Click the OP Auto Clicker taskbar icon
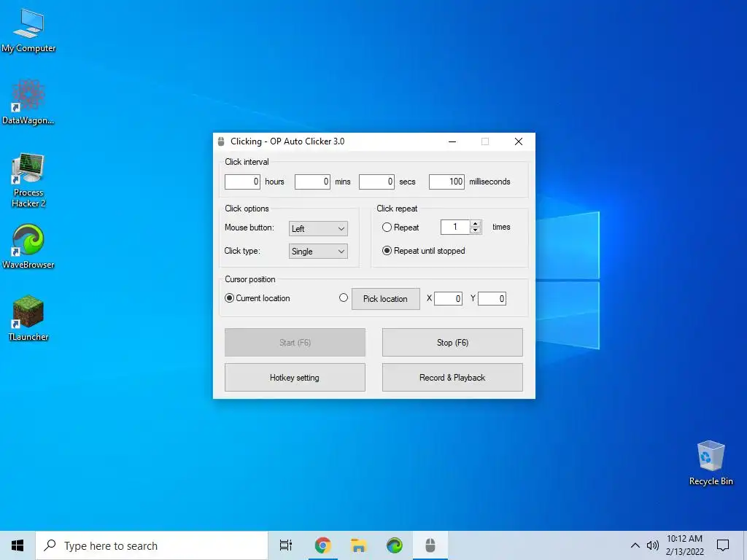This screenshot has height=560, width=747. pyautogui.click(x=430, y=545)
